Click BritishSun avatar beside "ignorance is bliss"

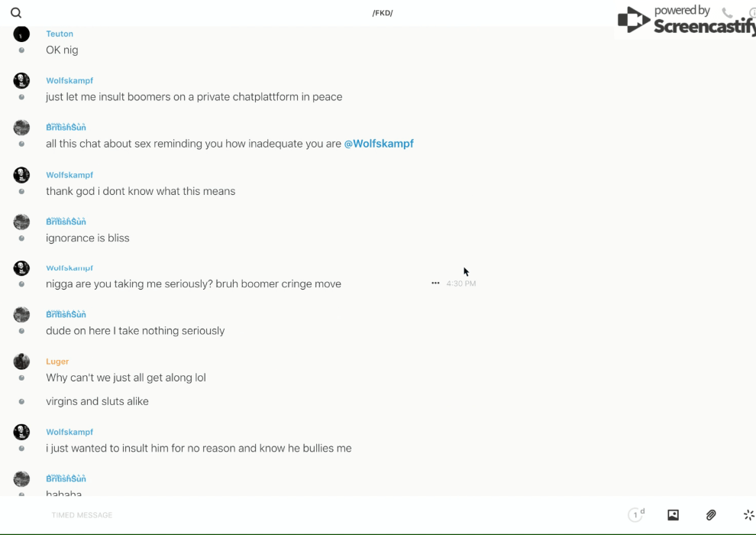[21, 222]
